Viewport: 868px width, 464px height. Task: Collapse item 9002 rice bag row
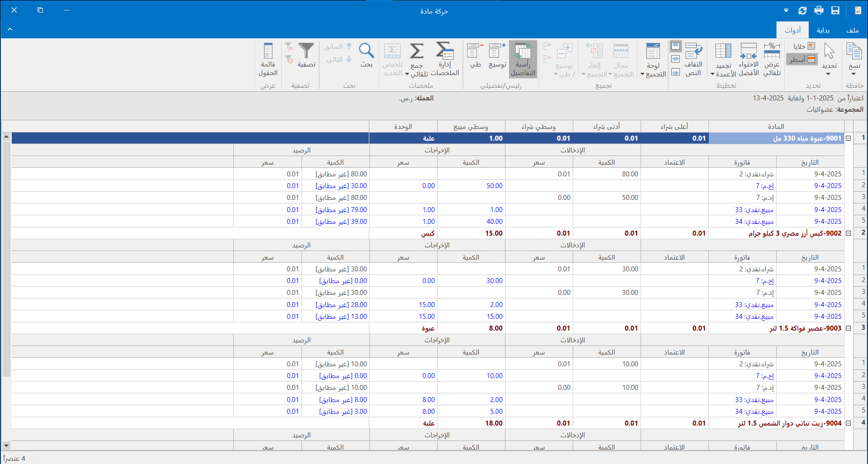tap(849, 233)
